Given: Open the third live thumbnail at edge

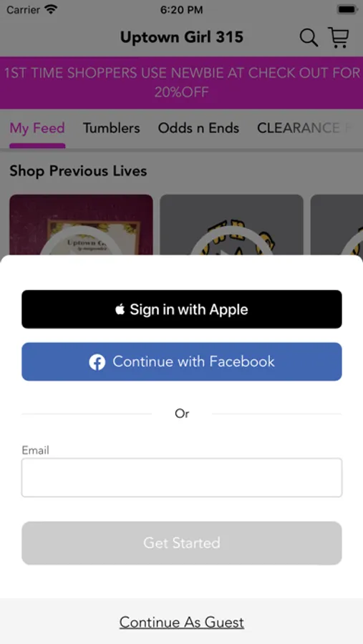Looking at the screenshot, I should pos(337,225).
